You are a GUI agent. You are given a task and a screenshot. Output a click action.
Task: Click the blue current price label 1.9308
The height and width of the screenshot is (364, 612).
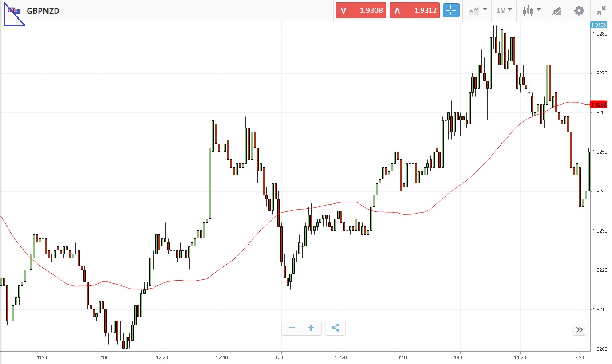[598, 25]
